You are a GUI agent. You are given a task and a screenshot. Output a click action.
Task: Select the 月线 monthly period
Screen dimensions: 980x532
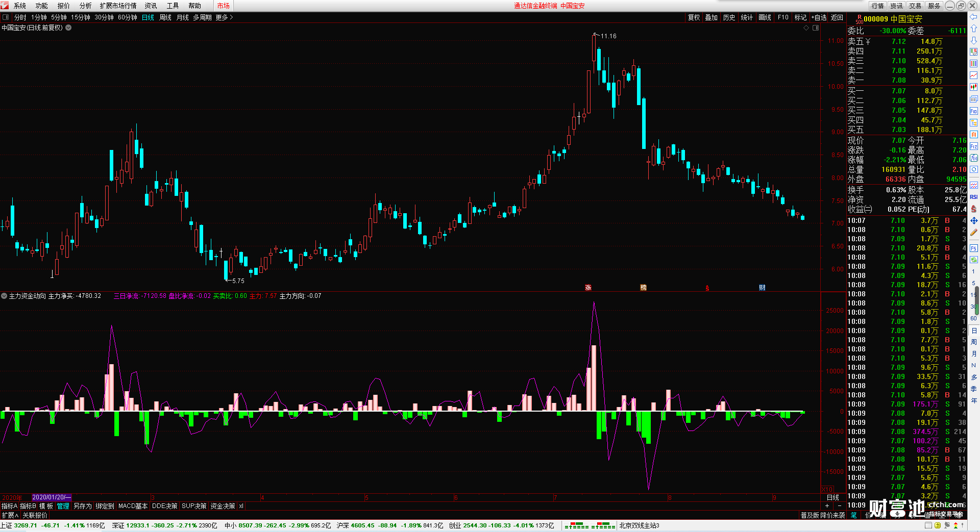click(183, 17)
